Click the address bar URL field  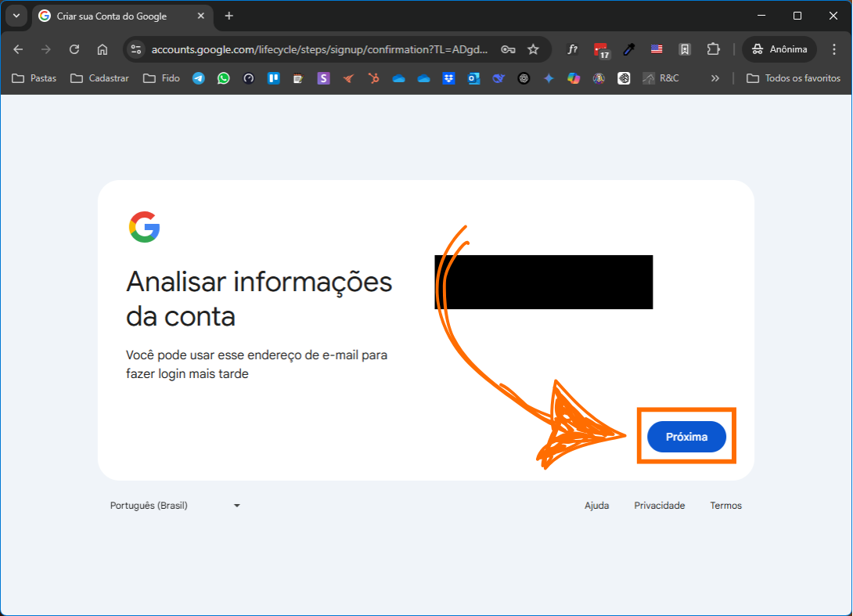pos(319,49)
